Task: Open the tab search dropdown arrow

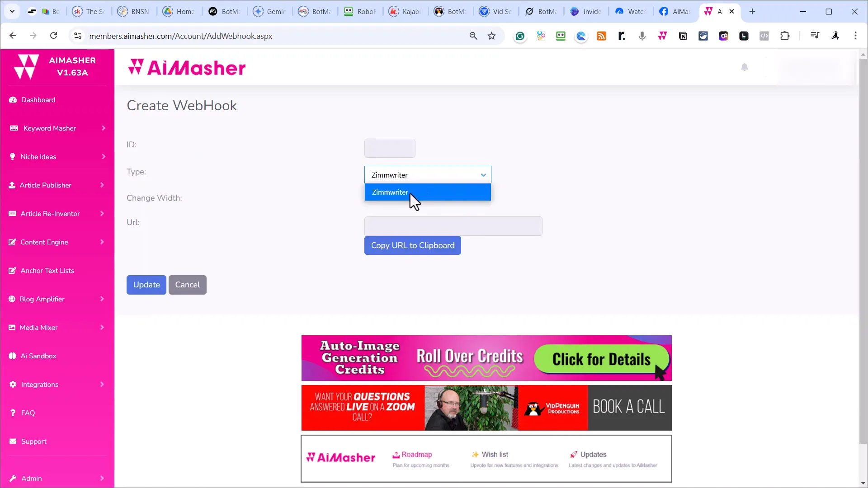Action: point(12,12)
